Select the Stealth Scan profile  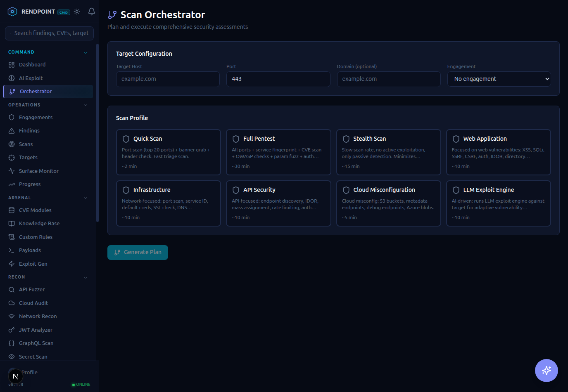point(388,152)
